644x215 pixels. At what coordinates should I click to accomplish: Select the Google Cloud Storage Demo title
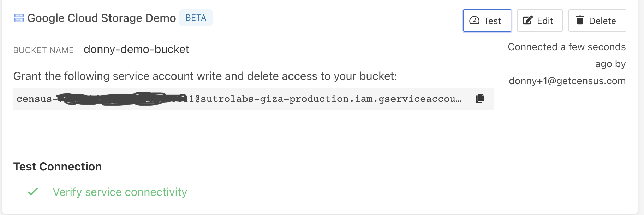tap(102, 18)
